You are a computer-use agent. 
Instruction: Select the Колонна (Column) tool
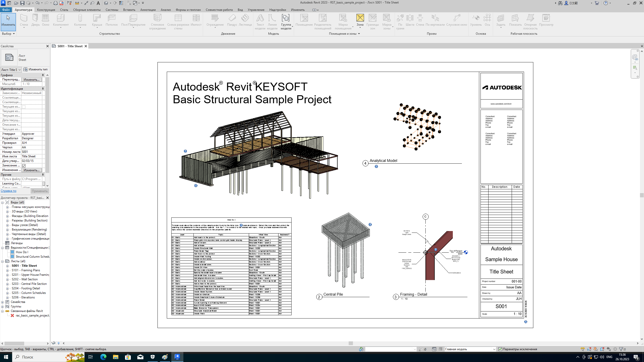pyautogui.click(x=80, y=21)
